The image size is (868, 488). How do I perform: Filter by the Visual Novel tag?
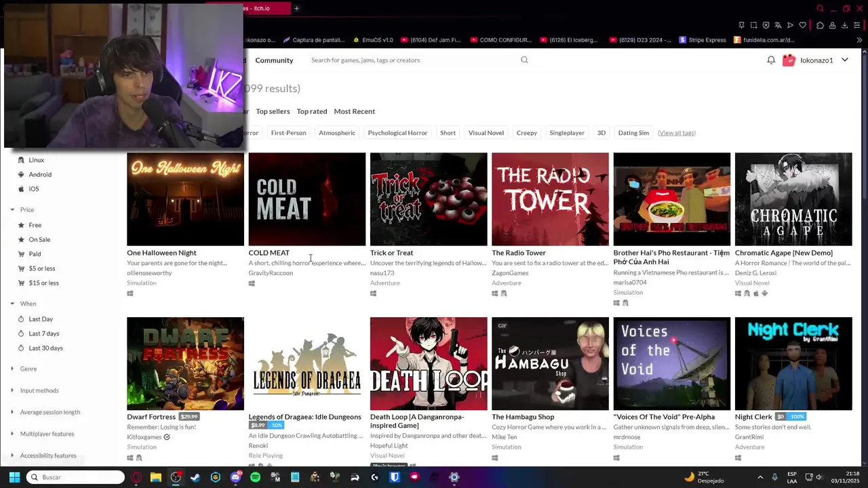486,133
